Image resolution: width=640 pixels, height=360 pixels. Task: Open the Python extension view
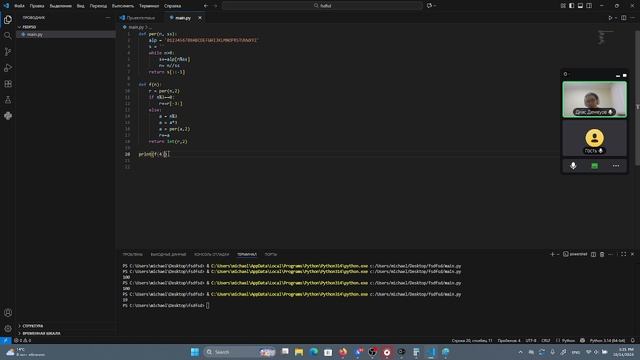8,116
